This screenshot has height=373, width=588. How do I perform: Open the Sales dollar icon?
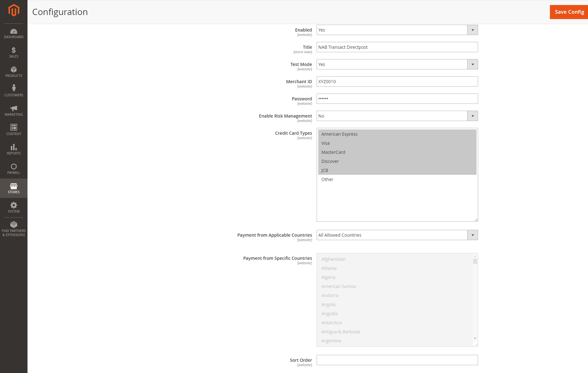click(x=14, y=50)
